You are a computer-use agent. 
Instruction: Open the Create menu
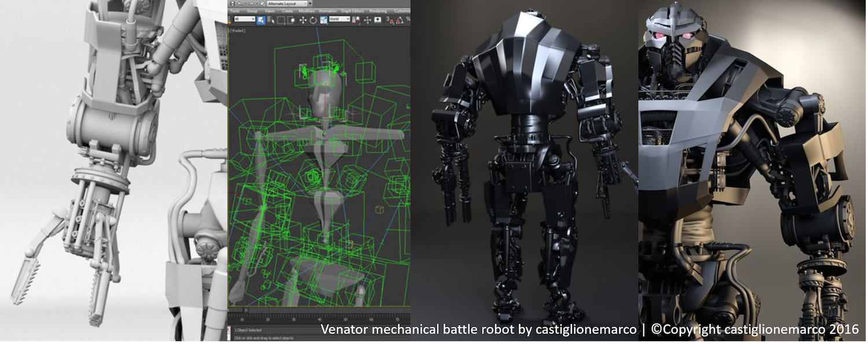click(287, 10)
